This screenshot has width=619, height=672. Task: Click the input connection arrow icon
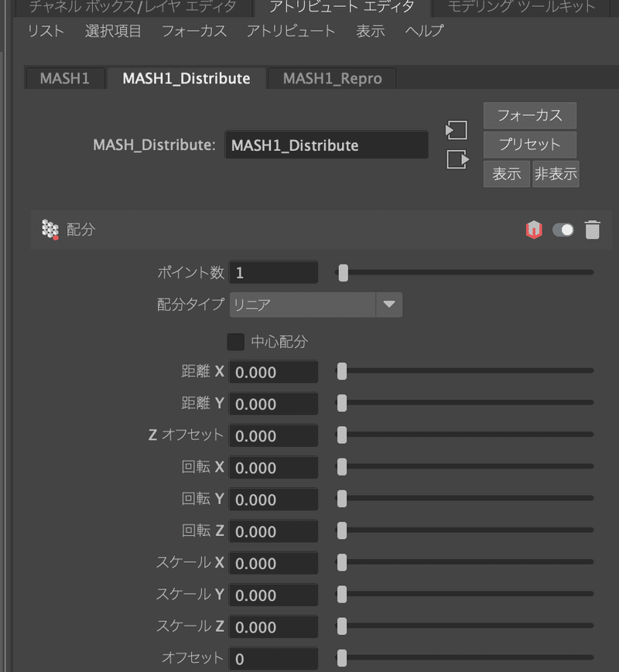tap(457, 130)
